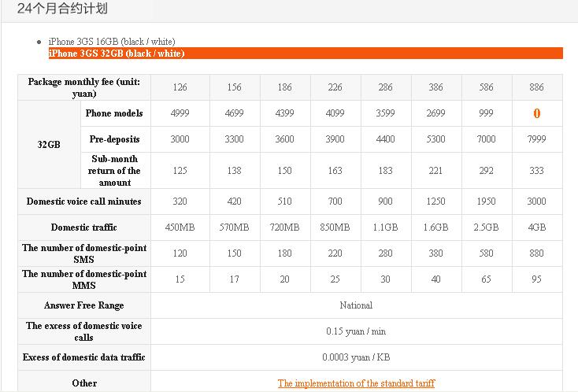The width and height of the screenshot is (578, 392).
Task: Click the 3900 pre-deposit cell
Action: tap(335, 139)
